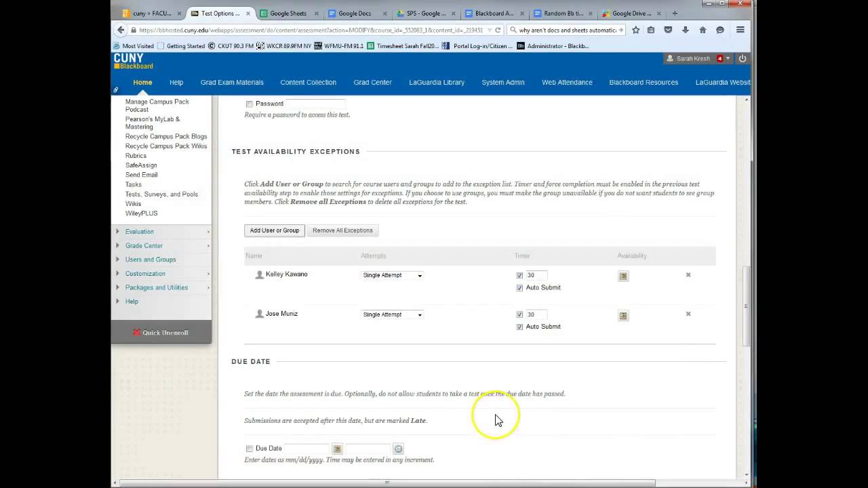The width and height of the screenshot is (868, 488).
Task: Reload the page using the refresh icon
Action: [x=498, y=30]
